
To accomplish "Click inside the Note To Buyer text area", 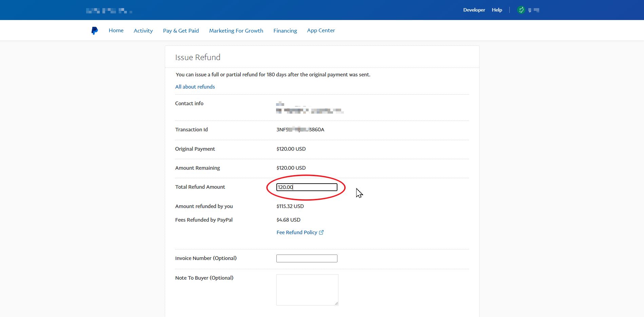I will click(307, 290).
